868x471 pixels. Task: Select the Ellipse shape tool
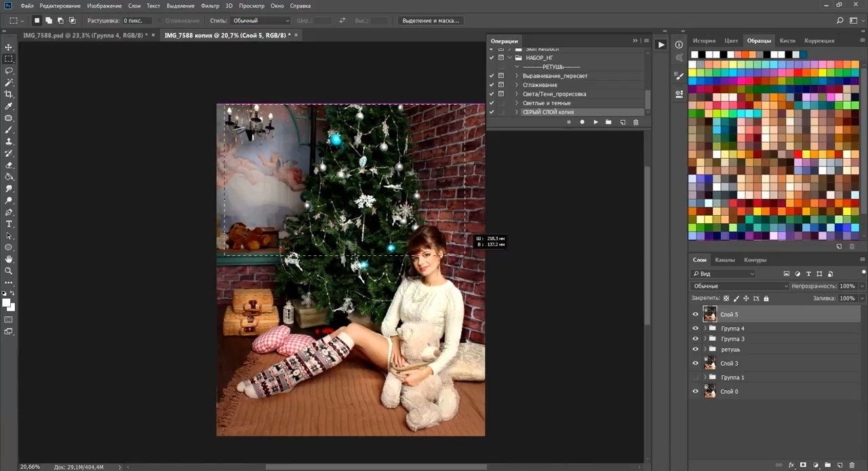(9, 247)
